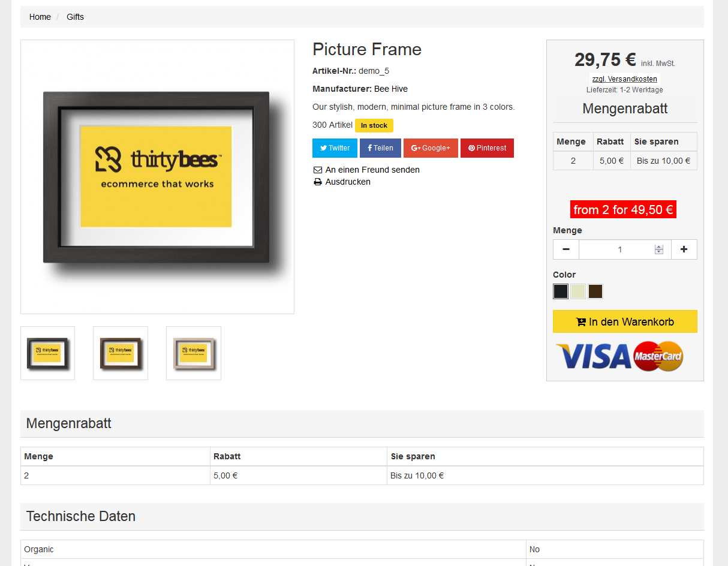Click the Facebook Teilen share button
The height and width of the screenshot is (566, 728).
pyautogui.click(x=380, y=148)
